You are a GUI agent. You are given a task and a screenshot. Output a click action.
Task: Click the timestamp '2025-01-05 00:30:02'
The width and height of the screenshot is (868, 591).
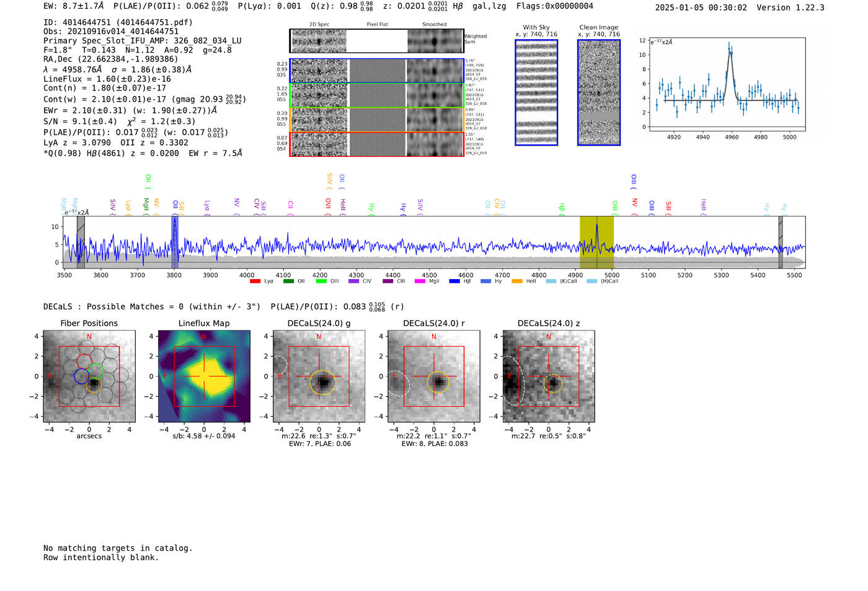[x=701, y=7]
